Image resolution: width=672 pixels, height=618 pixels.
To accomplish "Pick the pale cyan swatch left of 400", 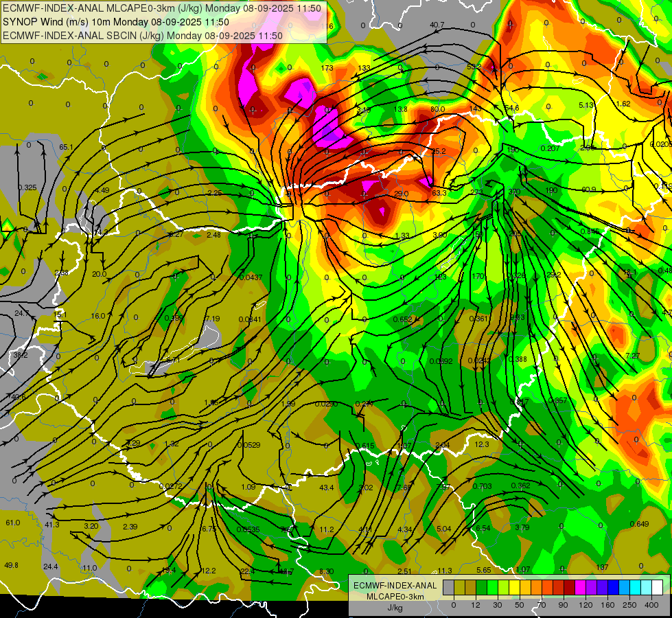I will 646,587.
